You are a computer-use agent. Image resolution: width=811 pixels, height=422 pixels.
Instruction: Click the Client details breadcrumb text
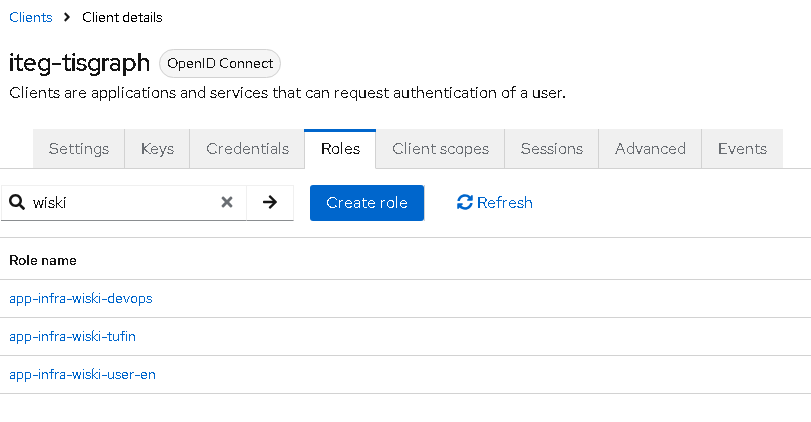(x=122, y=17)
